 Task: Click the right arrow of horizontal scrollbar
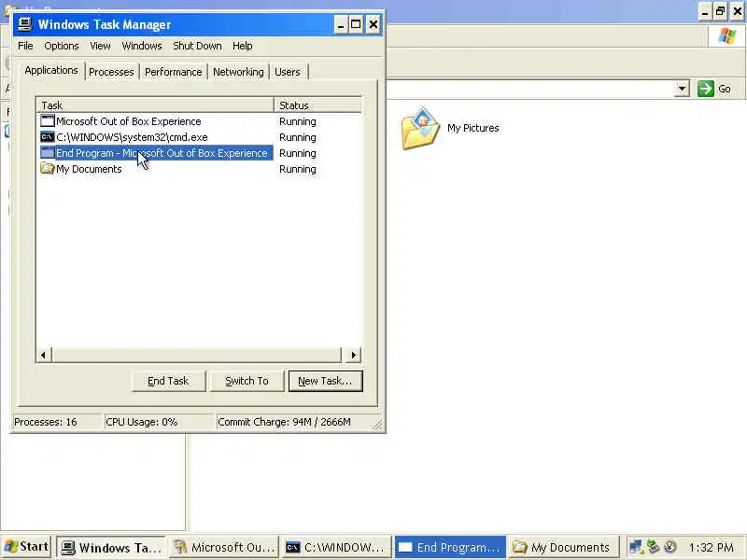[x=353, y=355]
